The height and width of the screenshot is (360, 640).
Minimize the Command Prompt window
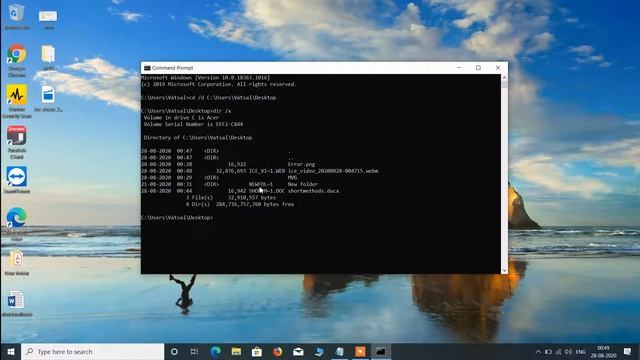pyautogui.click(x=459, y=68)
